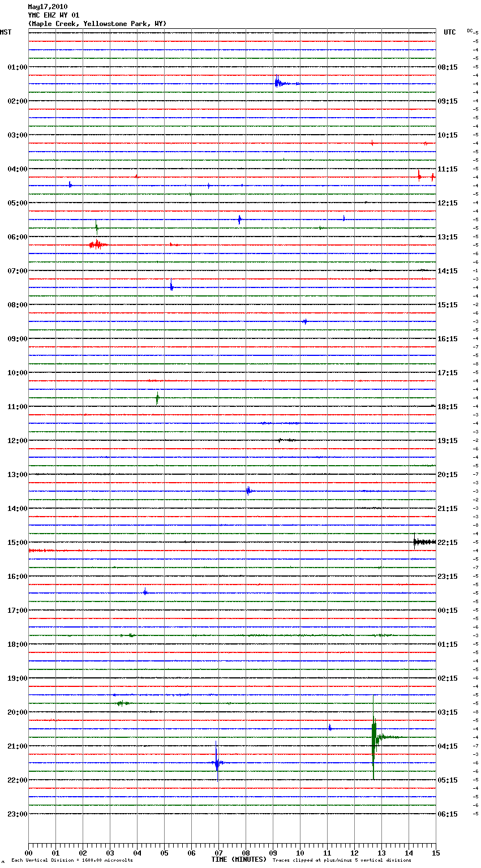
Task: Click the green spike on the 10:45 trace
Action: [157, 398]
